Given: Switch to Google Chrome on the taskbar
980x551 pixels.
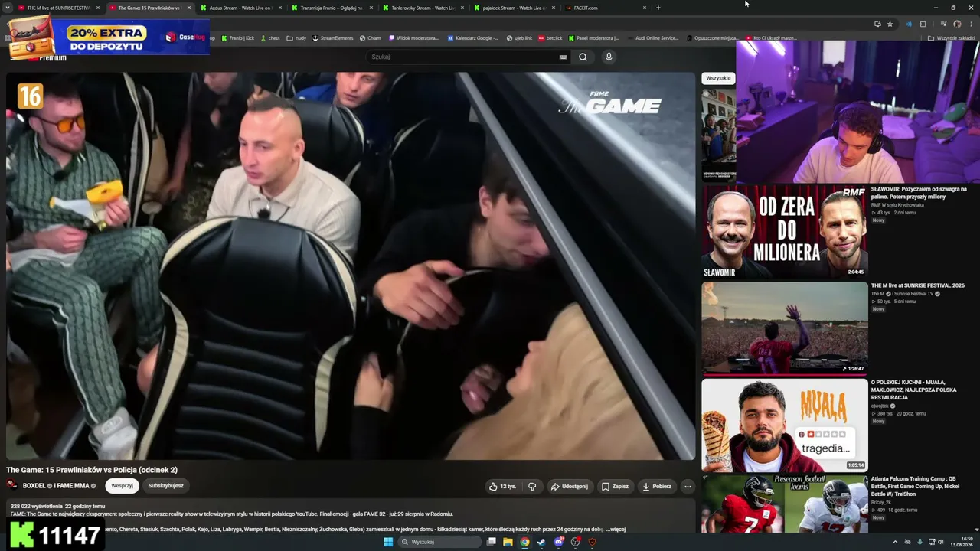Looking at the screenshot, I should click(524, 542).
